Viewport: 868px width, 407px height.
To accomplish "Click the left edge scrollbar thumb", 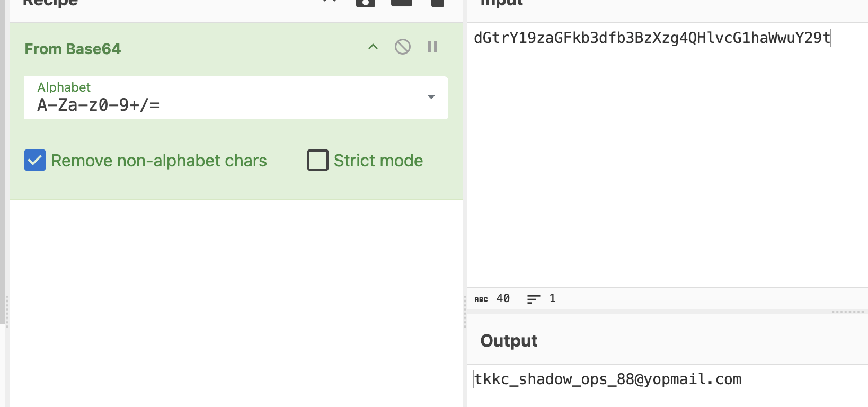I will (x=3, y=159).
